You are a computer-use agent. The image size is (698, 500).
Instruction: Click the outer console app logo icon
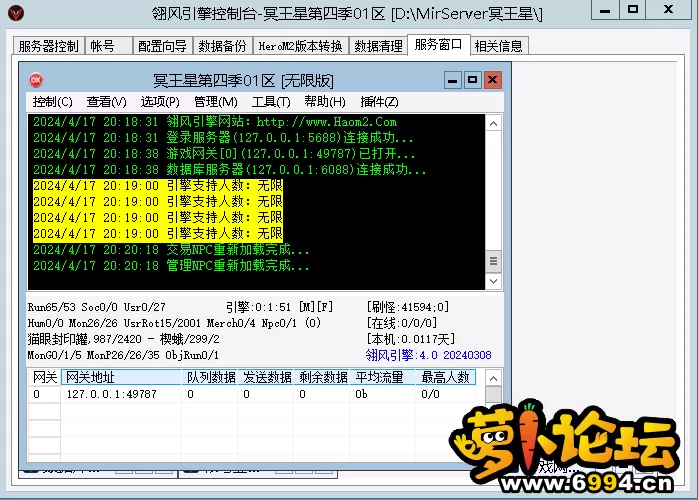16,13
